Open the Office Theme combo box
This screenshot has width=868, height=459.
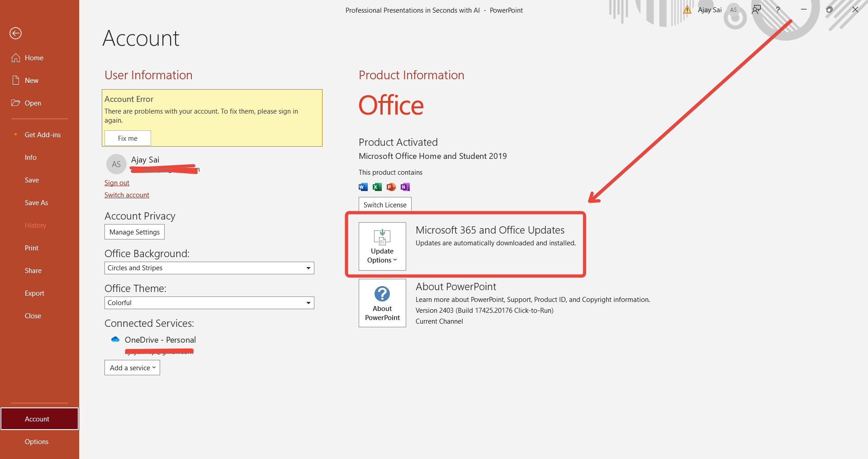tap(209, 303)
